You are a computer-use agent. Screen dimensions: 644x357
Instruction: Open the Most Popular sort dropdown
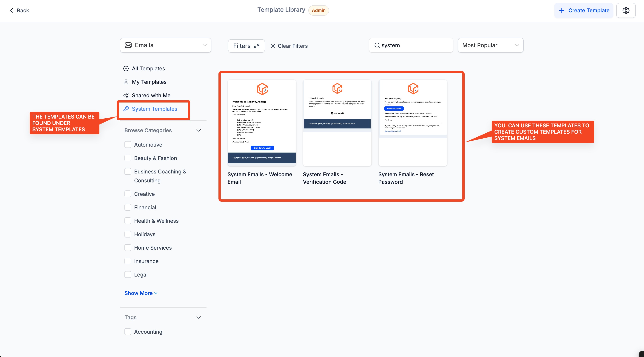click(490, 45)
